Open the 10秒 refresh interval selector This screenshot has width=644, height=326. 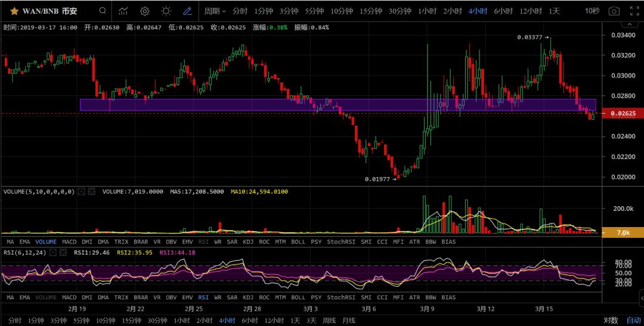(592, 11)
